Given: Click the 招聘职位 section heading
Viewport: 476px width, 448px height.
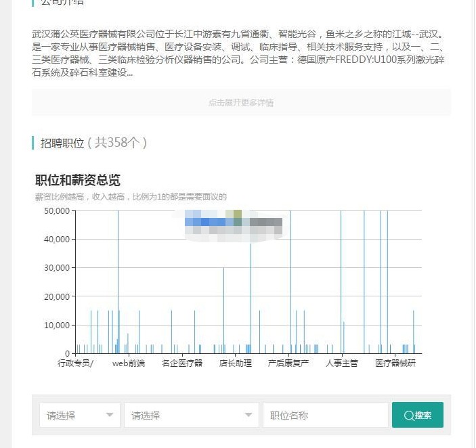Looking at the screenshot, I should pyautogui.click(x=62, y=143).
